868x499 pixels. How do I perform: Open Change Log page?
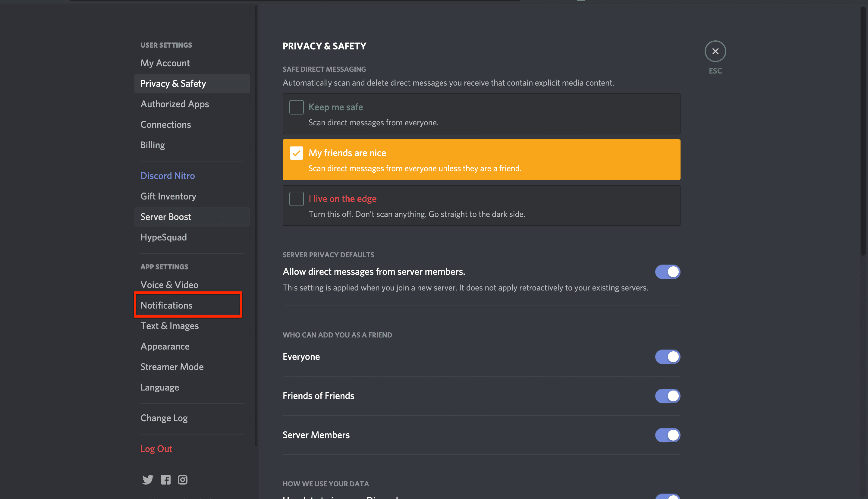[x=164, y=417]
